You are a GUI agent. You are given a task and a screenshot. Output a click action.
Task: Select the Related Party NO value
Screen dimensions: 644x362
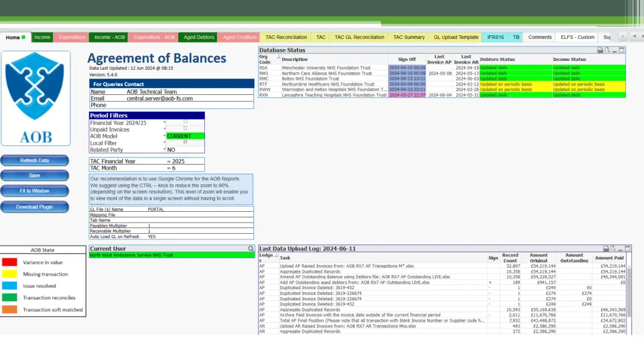point(186,150)
